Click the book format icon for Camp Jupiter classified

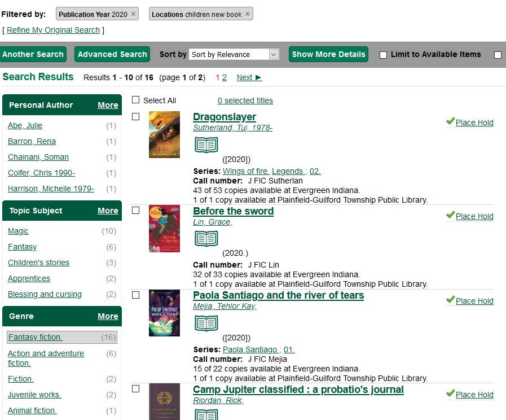pyautogui.click(x=206, y=414)
